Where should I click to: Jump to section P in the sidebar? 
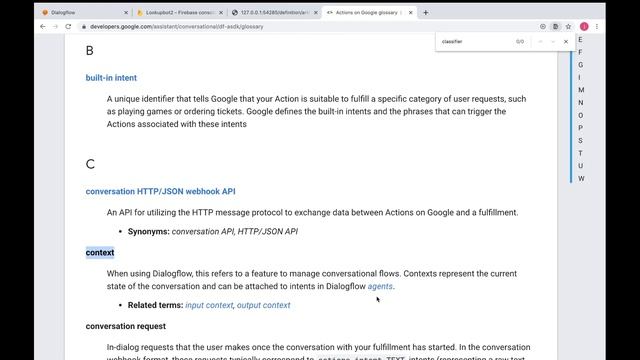point(580,128)
